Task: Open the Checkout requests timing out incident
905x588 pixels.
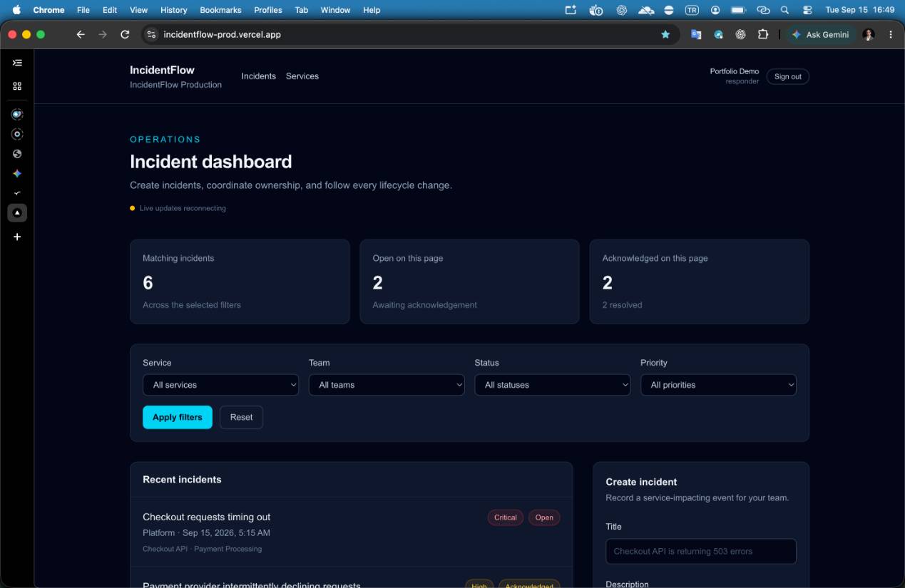Action: coord(207,517)
